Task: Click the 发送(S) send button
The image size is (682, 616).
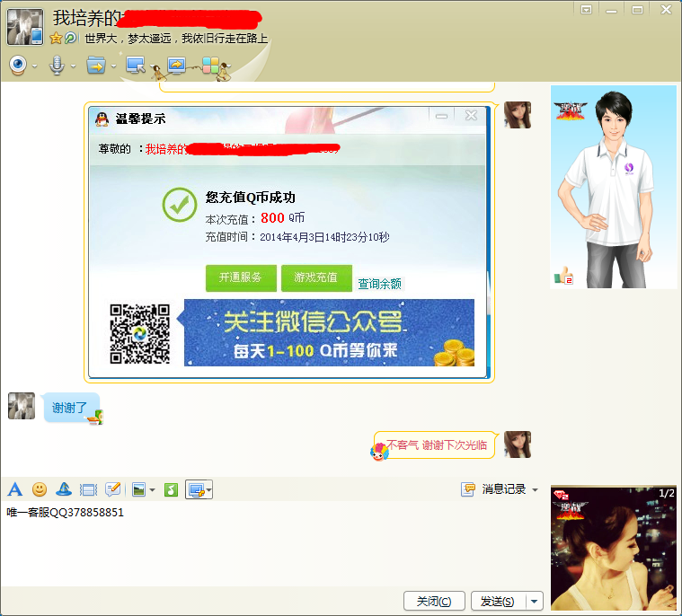Action: (497, 602)
